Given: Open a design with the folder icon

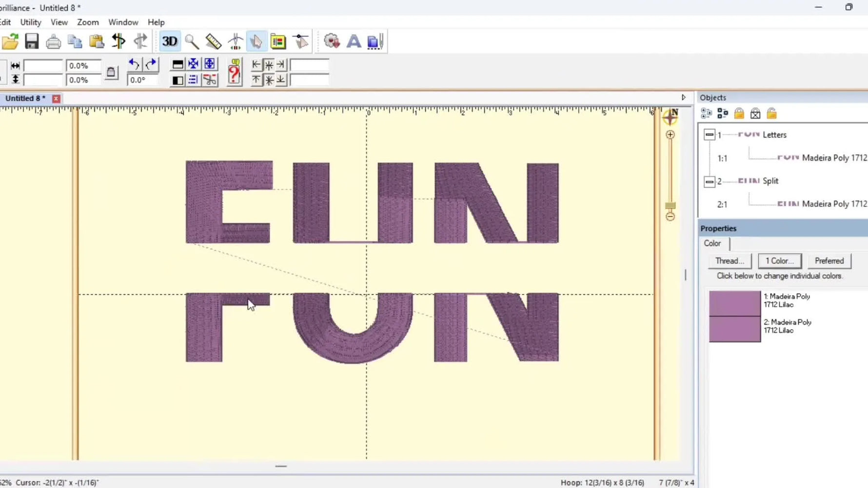Looking at the screenshot, I should tap(10, 41).
